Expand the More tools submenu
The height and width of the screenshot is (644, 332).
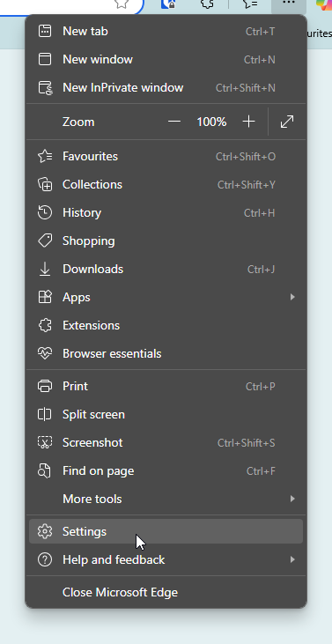[x=166, y=499]
